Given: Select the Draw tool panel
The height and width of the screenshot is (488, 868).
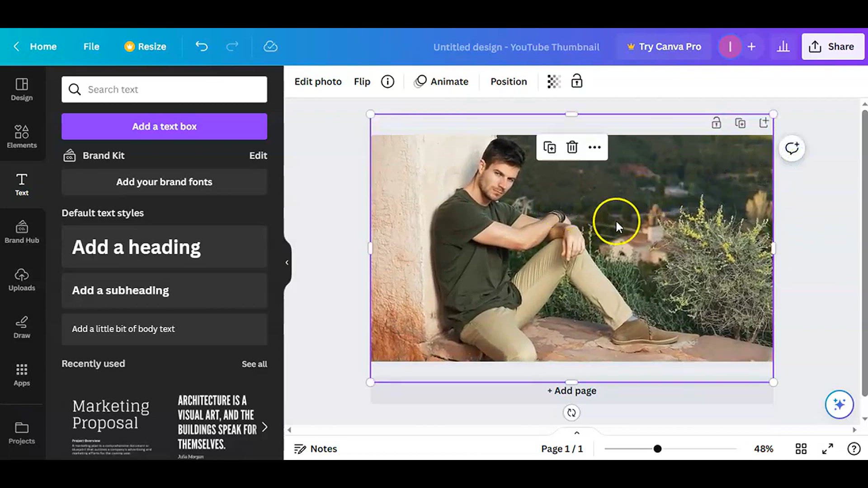Looking at the screenshot, I should click(x=22, y=327).
